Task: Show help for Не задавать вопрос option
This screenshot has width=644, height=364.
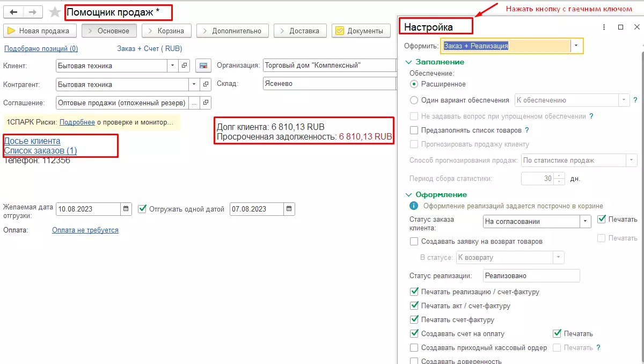Action: coord(591,116)
